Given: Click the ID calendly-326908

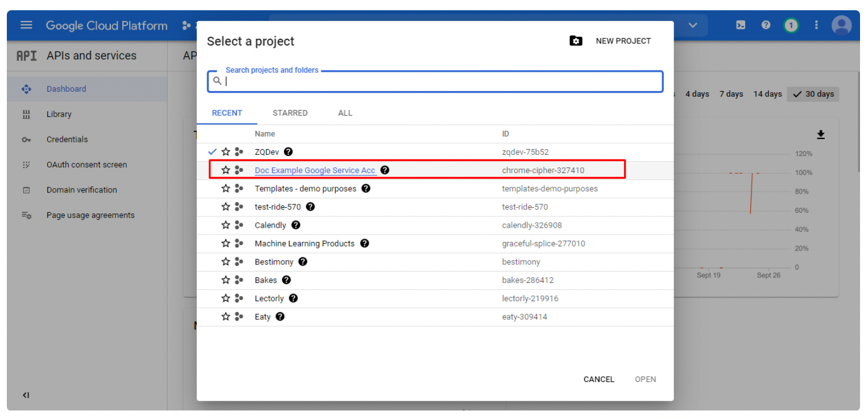Looking at the screenshot, I should click(x=532, y=225).
